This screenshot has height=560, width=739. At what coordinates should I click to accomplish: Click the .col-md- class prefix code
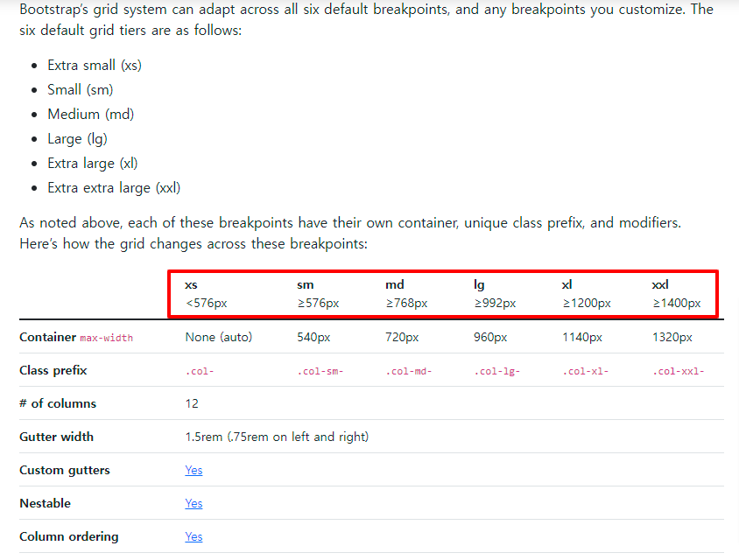pos(409,371)
